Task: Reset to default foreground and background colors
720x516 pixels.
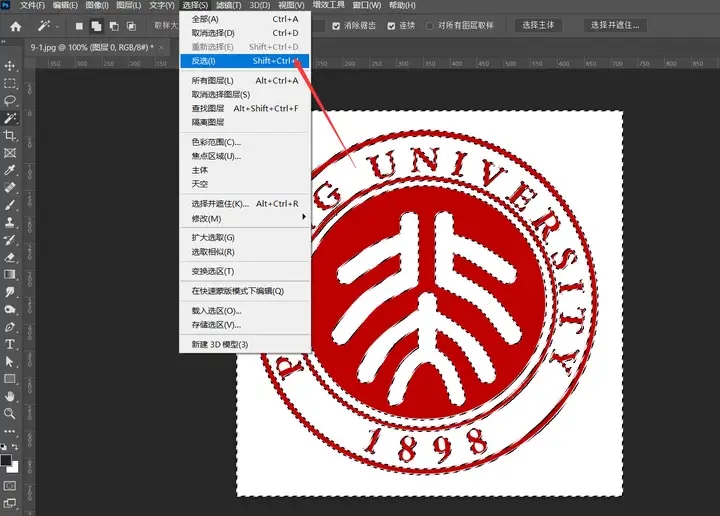Action: (x=4, y=446)
